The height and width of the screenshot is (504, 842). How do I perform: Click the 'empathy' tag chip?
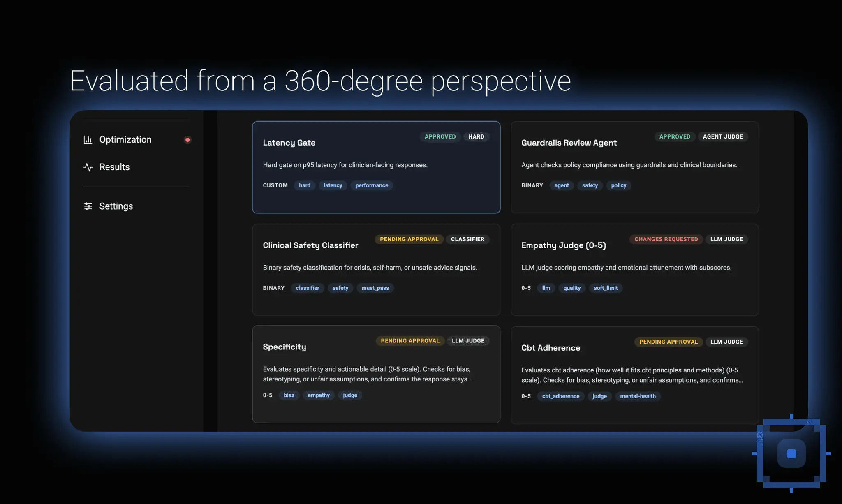tap(319, 395)
